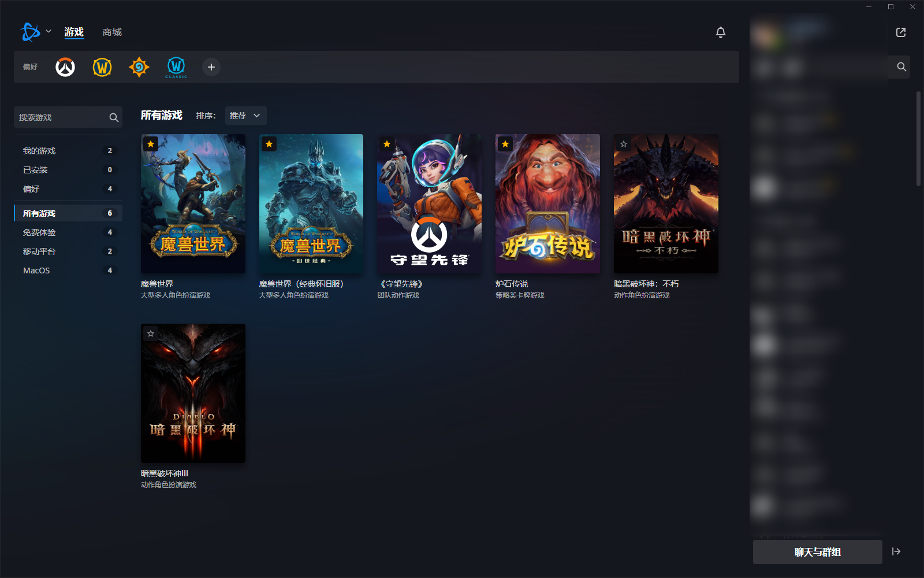Minimize the Battle.net window
Screen dimensions: 924x578
pyautogui.click(x=869, y=7)
